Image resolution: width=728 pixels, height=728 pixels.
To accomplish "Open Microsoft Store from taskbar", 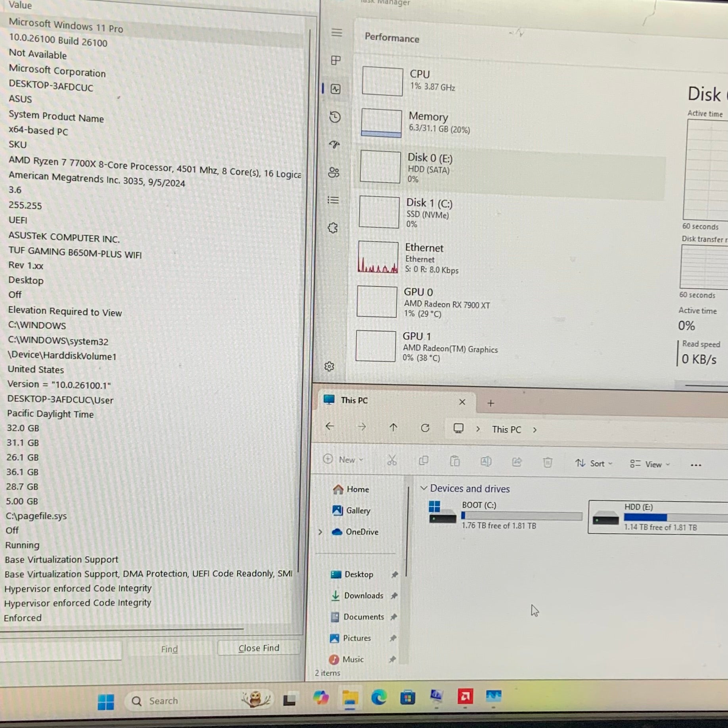I will tap(407, 697).
